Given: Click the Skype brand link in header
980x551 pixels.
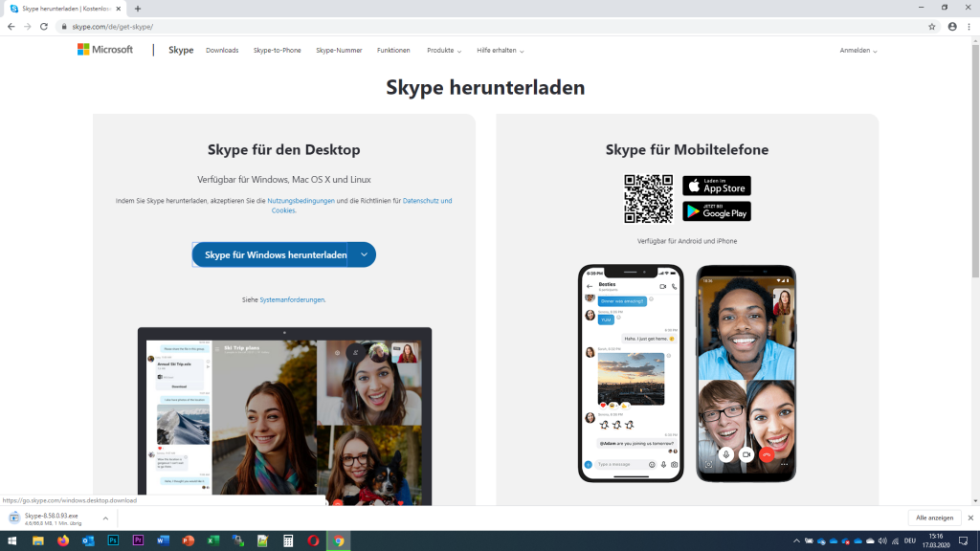Looking at the screenshot, I should (181, 50).
